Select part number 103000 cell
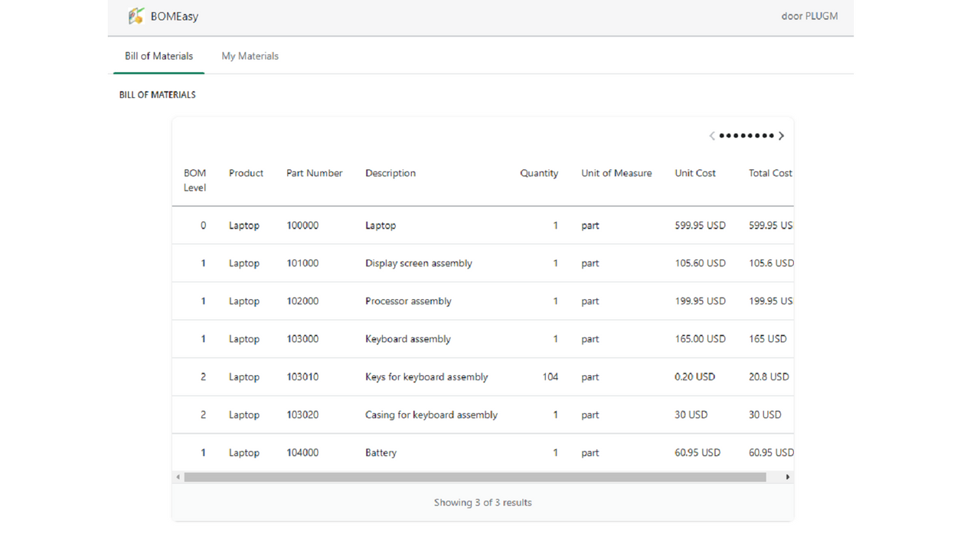 coord(302,339)
